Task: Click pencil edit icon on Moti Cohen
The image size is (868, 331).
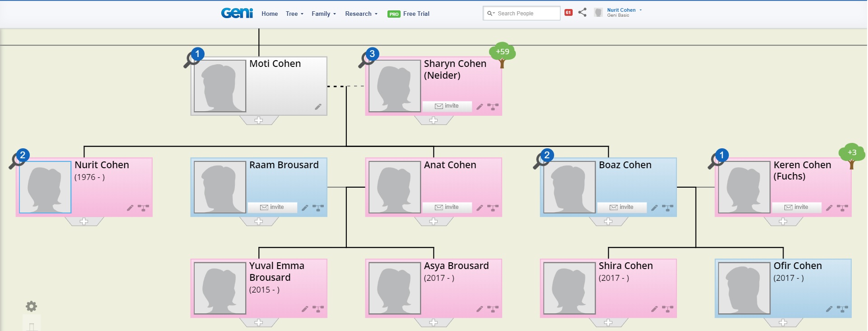Action: (318, 107)
